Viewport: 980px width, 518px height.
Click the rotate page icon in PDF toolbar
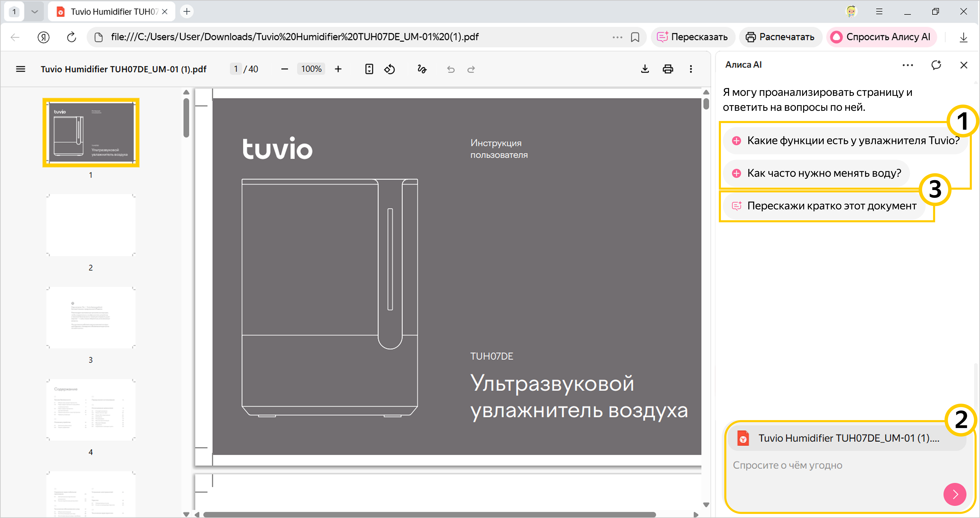click(390, 69)
